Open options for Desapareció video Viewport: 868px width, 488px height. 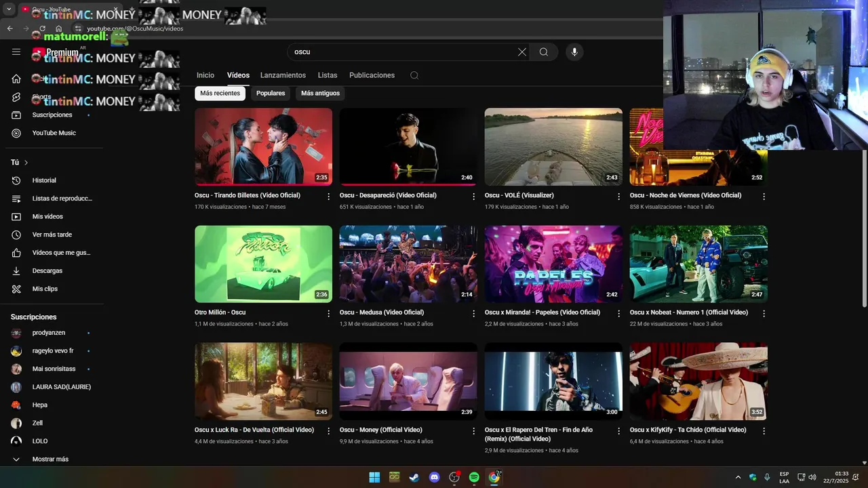[x=474, y=197]
